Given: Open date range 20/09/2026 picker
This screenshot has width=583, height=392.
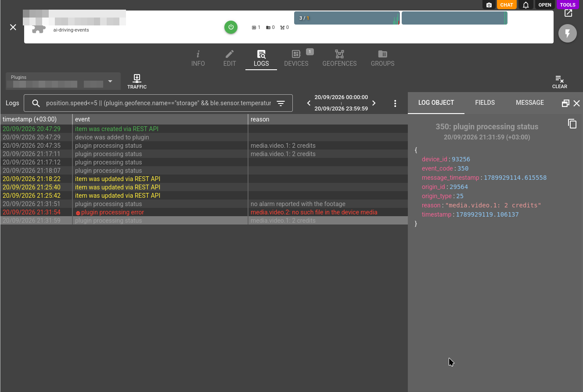Looking at the screenshot, I should click(x=341, y=103).
